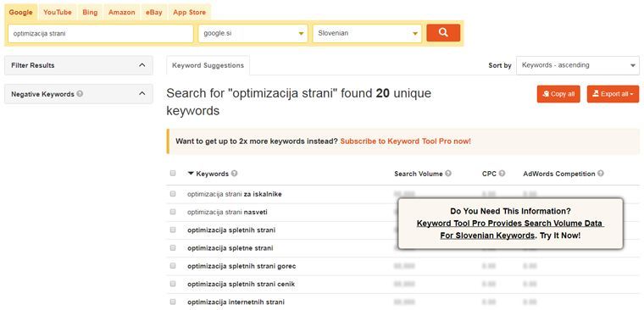Click help icon beside CPC header
The height and width of the screenshot is (310, 644).
[502, 174]
